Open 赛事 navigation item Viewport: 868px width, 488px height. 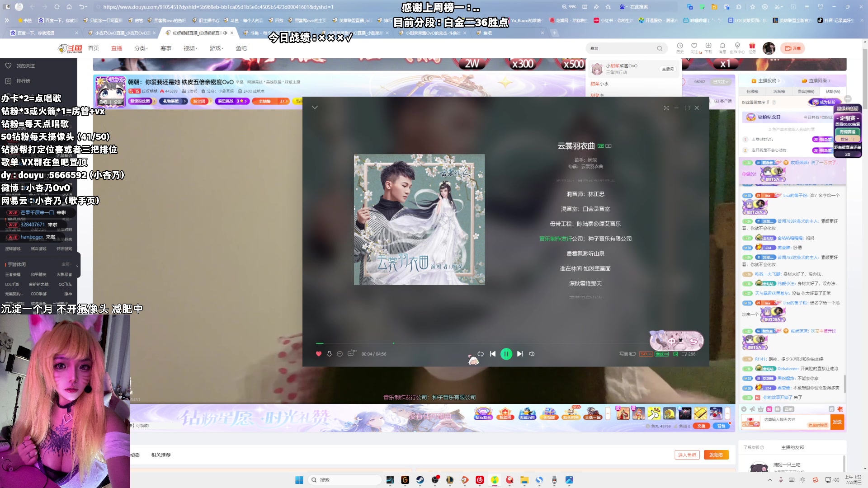coord(166,48)
